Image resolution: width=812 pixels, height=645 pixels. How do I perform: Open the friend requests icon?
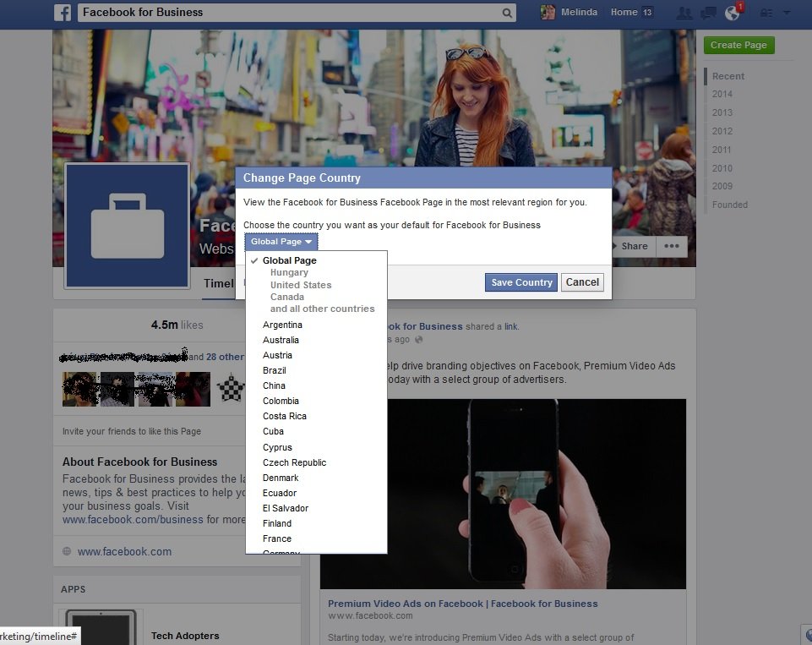pyautogui.click(x=685, y=13)
